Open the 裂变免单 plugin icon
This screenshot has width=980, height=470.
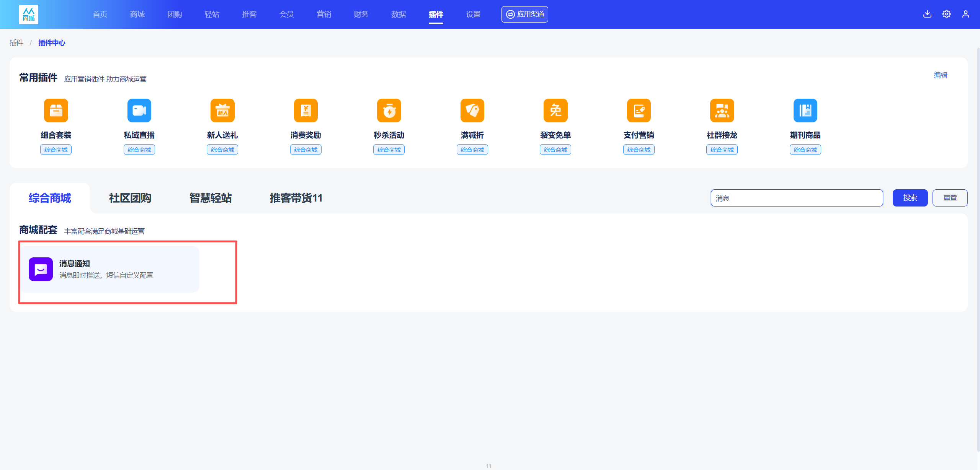555,111
